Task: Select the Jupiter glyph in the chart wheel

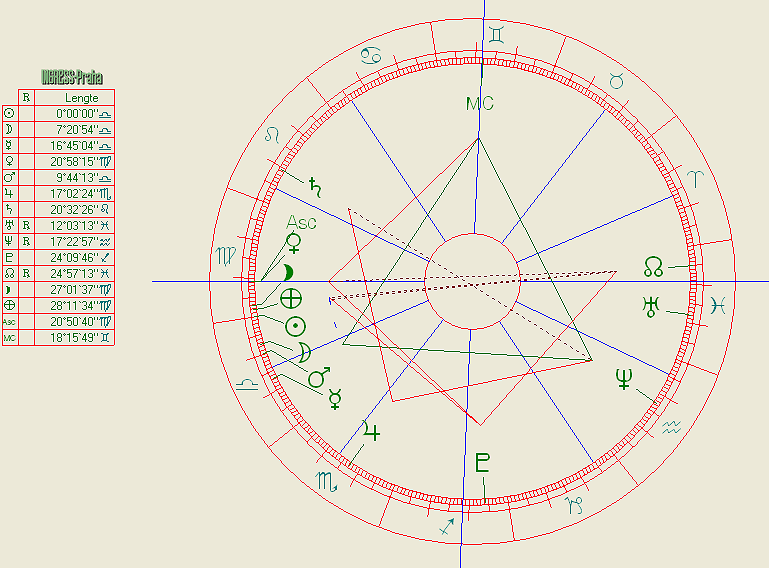Action: tap(371, 432)
